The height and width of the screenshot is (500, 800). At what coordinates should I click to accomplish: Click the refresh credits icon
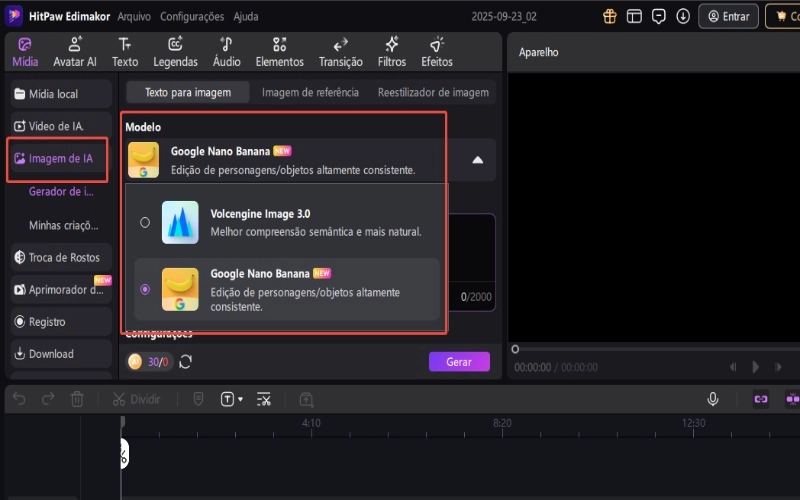pyautogui.click(x=185, y=362)
